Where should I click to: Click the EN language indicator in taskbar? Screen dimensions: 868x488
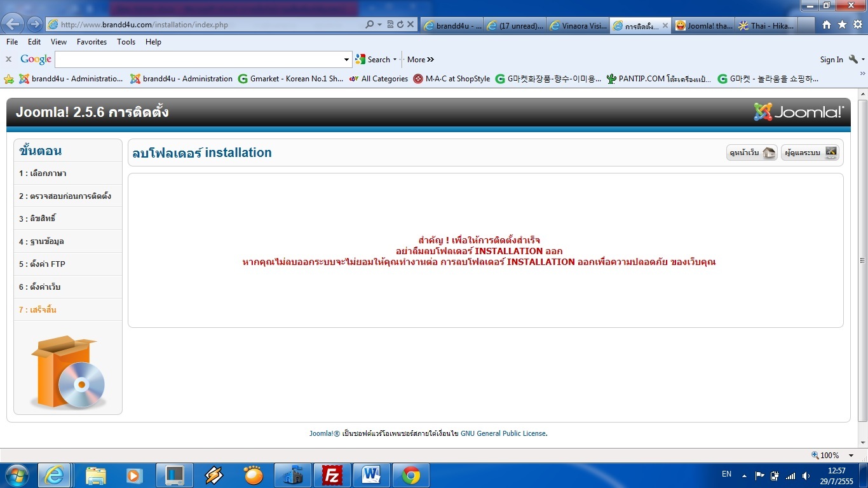point(726,474)
